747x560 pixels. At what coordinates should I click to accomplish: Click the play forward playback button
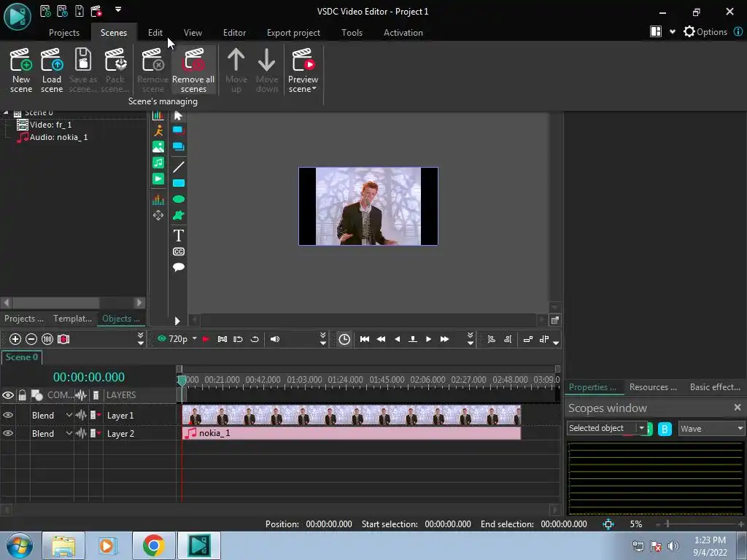coord(428,339)
